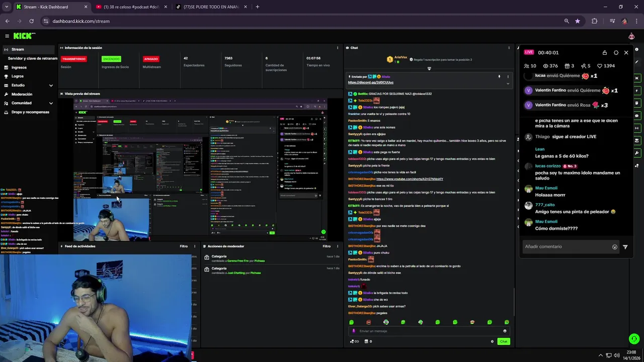The width and height of the screenshot is (644, 362).
Task: Click the channel points infinity icon
Action: pos(355,341)
